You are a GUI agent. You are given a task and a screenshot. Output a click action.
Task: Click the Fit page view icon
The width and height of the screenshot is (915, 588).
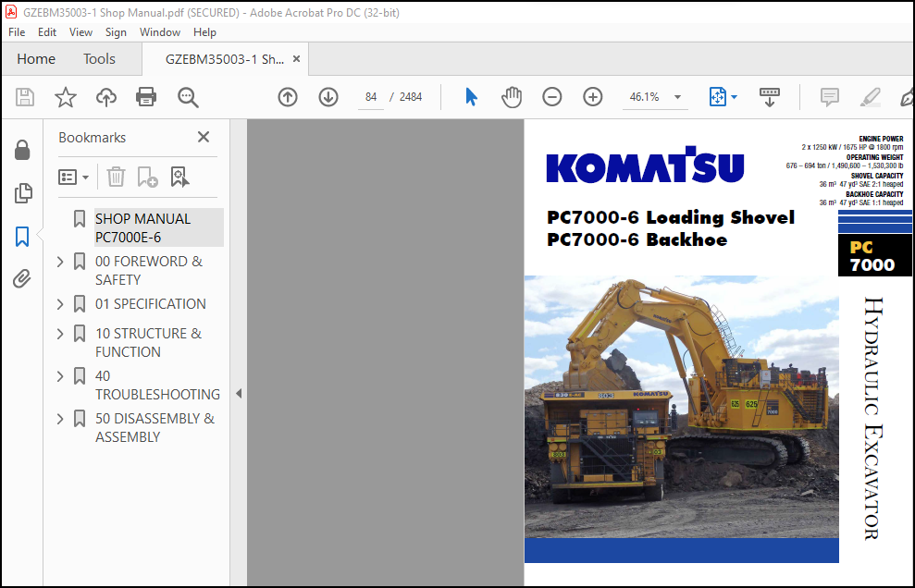tap(717, 97)
